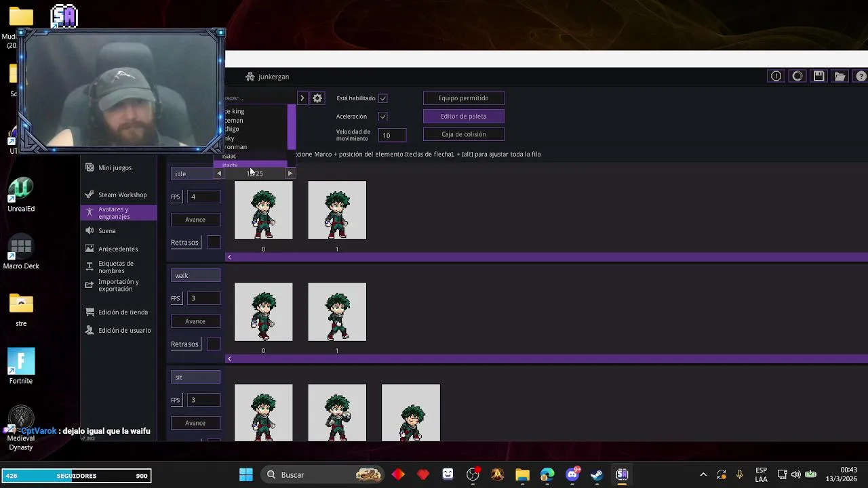The image size is (868, 488).
Task: Click the microphone icon in system tray
Action: click(x=740, y=474)
